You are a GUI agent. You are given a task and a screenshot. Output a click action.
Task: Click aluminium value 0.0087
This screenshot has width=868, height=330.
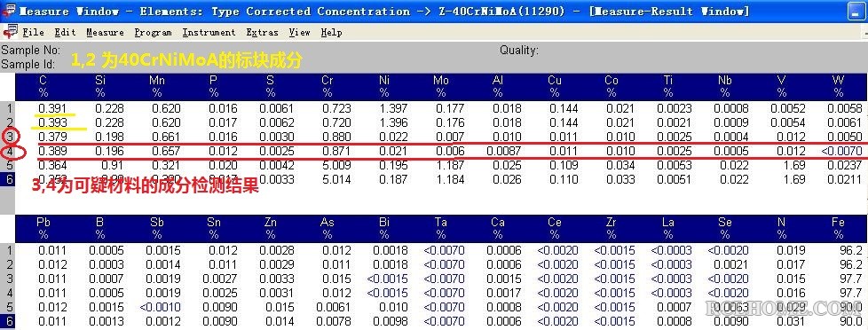(504, 151)
